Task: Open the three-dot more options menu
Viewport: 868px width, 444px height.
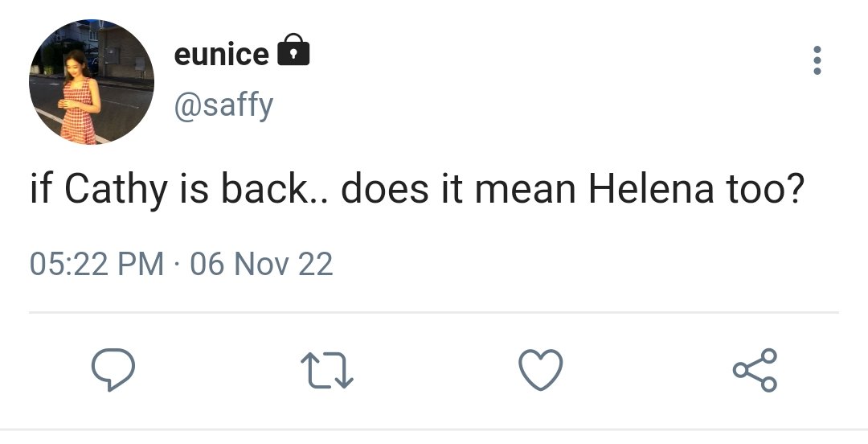Action: (817, 60)
